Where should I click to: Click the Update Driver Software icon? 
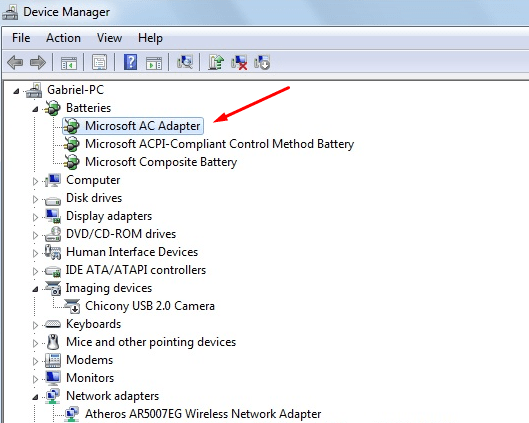pyautogui.click(x=216, y=62)
